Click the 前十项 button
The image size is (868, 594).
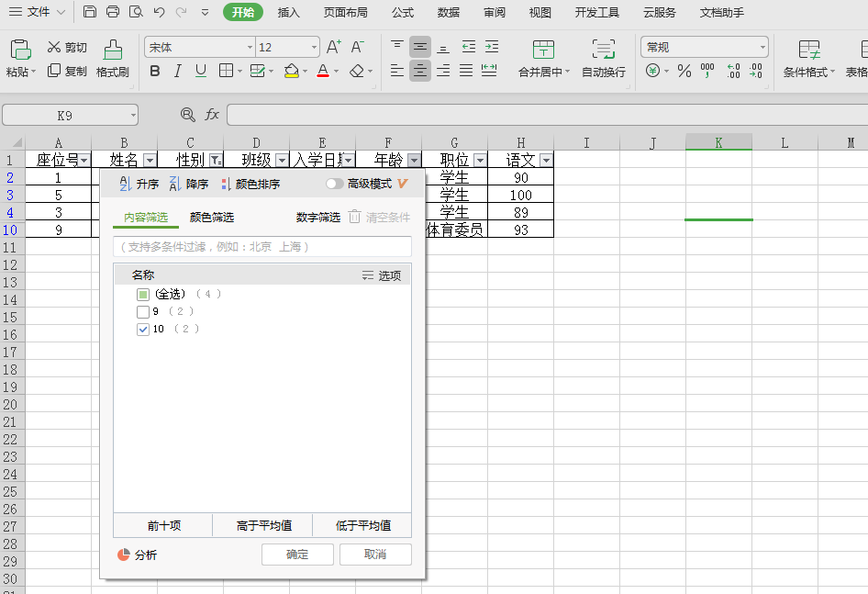pos(164,525)
